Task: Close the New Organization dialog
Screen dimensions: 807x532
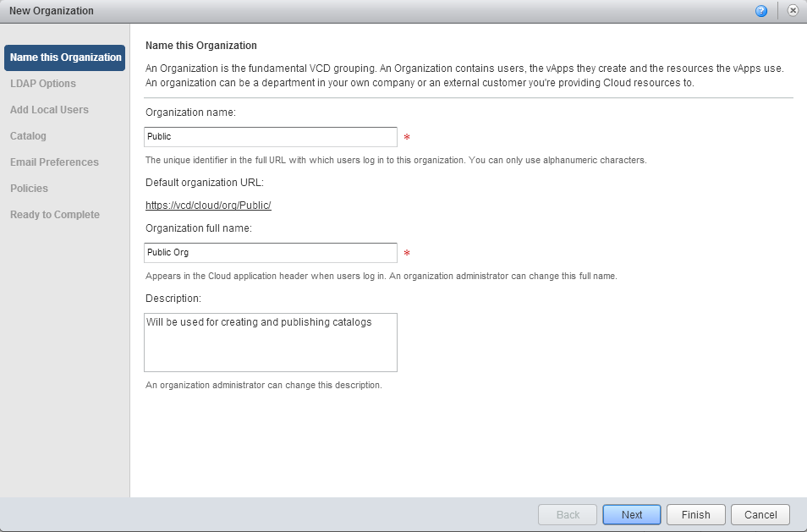Action: 793,11
